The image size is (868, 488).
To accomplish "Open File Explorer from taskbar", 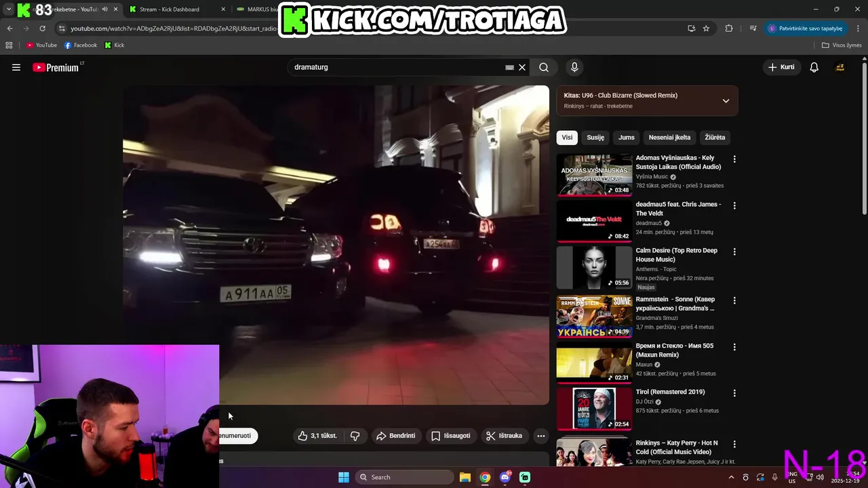I will 465,477.
